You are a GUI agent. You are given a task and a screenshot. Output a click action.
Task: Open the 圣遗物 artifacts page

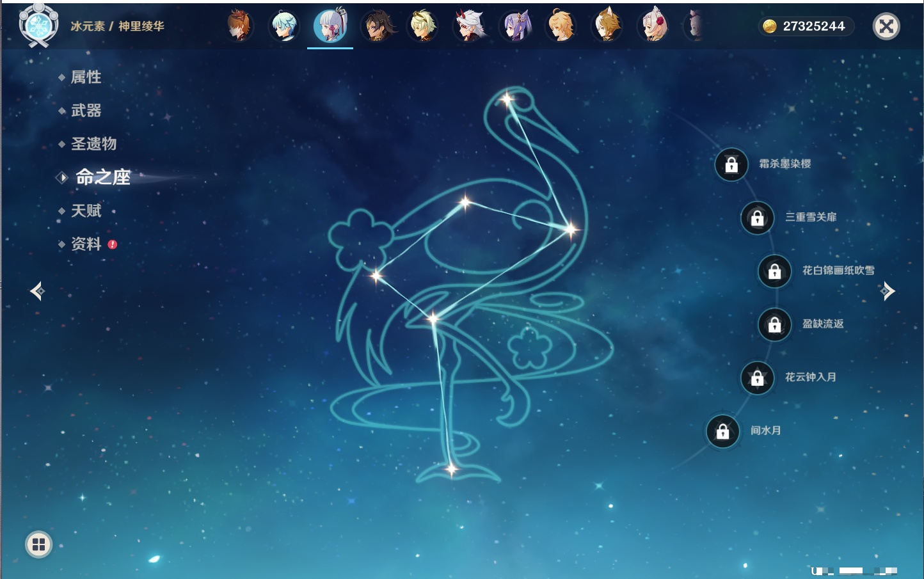[x=93, y=144]
